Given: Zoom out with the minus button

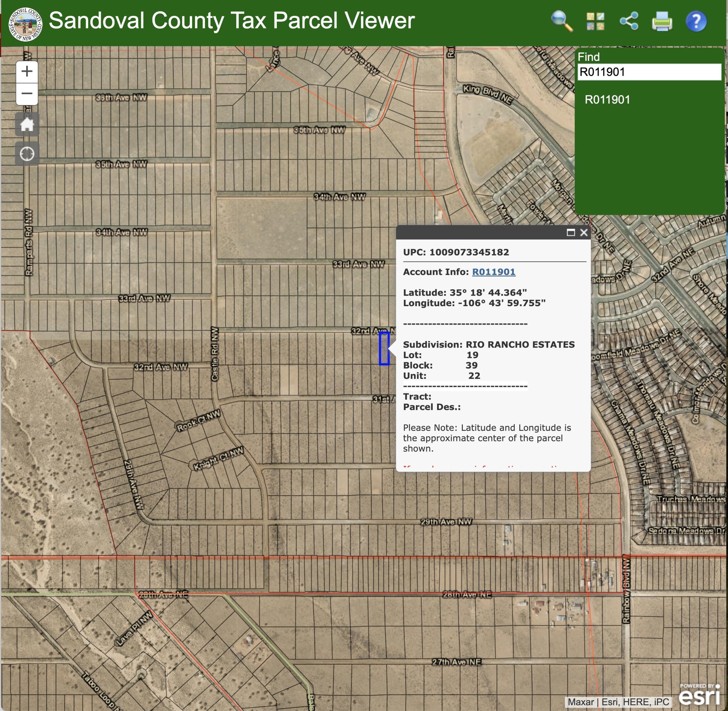Looking at the screenshot, I should pos(27,94).
